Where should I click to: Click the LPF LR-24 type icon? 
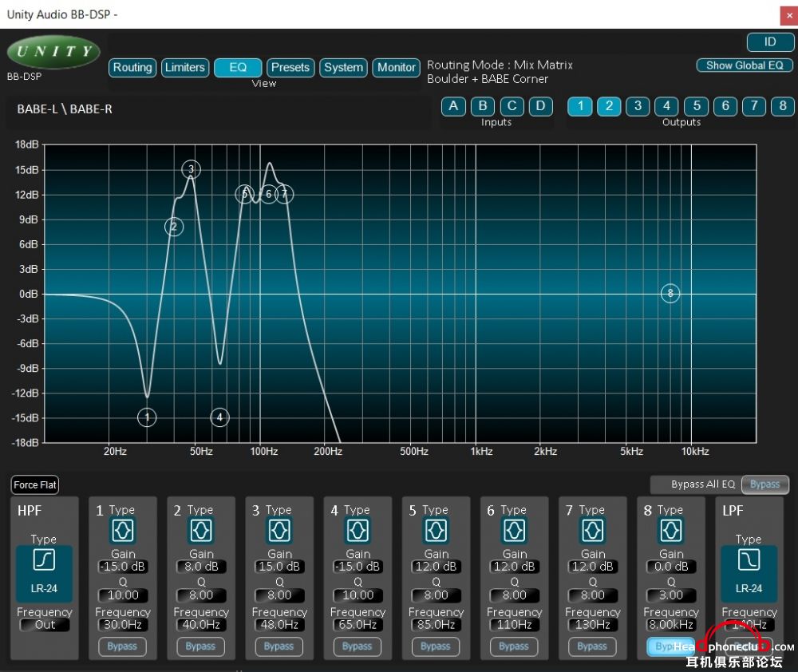749,573
